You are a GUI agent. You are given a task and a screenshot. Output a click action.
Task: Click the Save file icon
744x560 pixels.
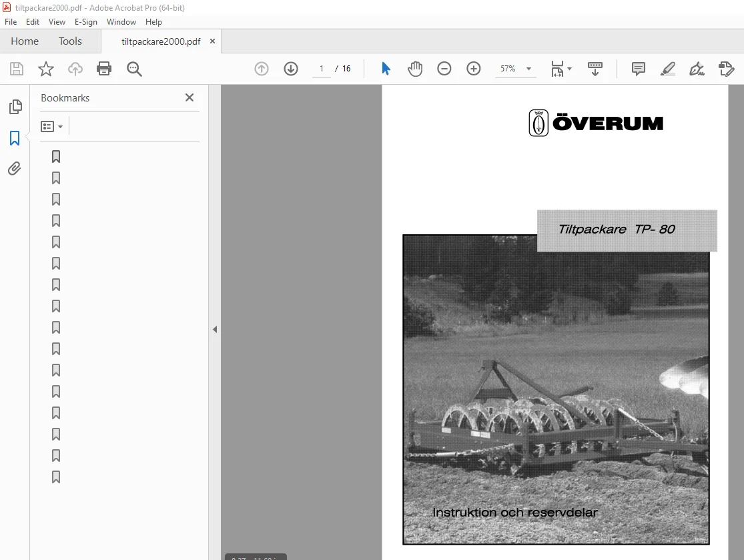(x=17, y=69)
